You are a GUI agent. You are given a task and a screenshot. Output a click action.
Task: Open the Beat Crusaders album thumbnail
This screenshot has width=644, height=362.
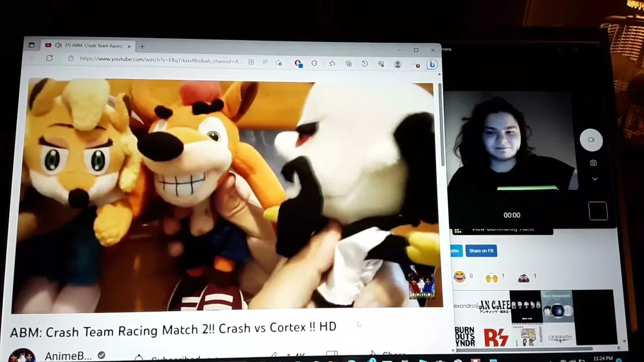557,306
